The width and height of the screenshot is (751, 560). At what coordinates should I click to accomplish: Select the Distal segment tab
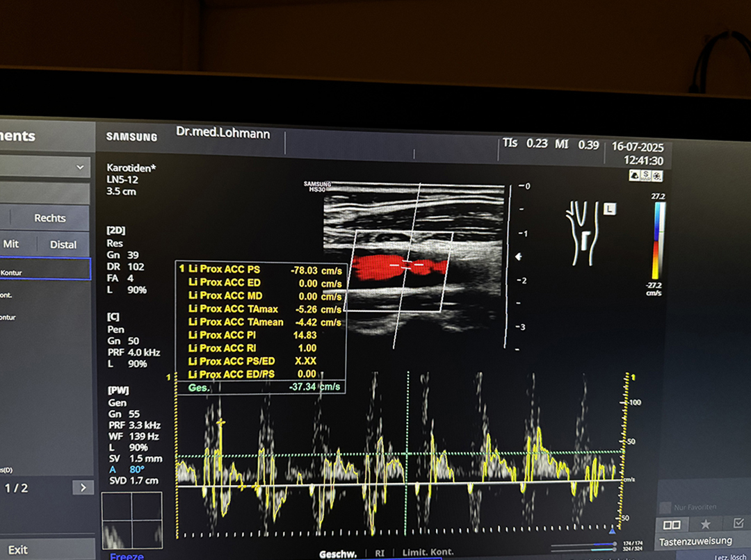click(x=63, y=245)
